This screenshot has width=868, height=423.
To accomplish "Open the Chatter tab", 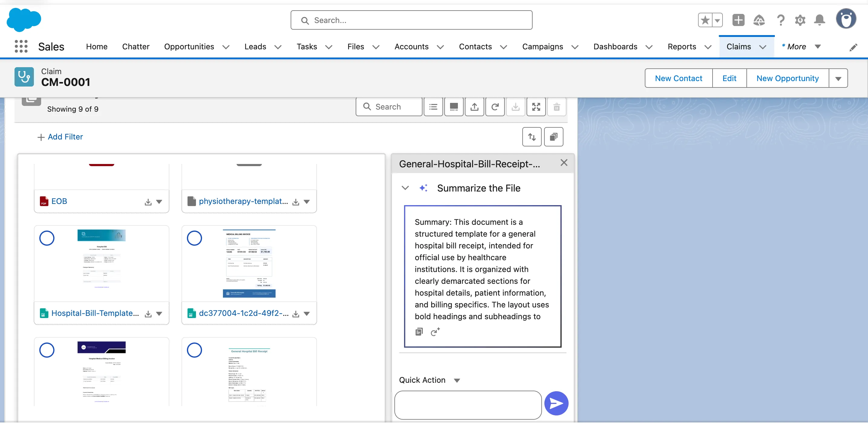I will [135, 47].
